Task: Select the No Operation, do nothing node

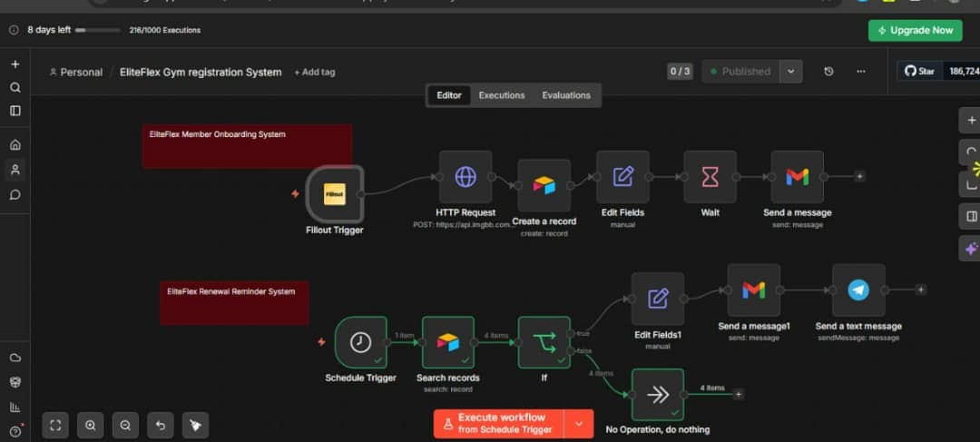Action: (658, 395)
